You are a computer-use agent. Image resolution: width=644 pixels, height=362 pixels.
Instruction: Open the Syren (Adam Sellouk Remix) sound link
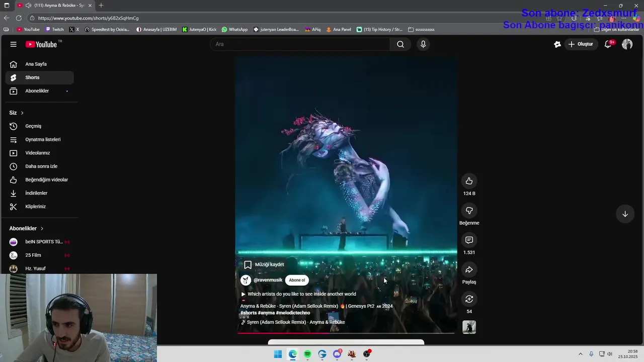[x=293, y=322]
